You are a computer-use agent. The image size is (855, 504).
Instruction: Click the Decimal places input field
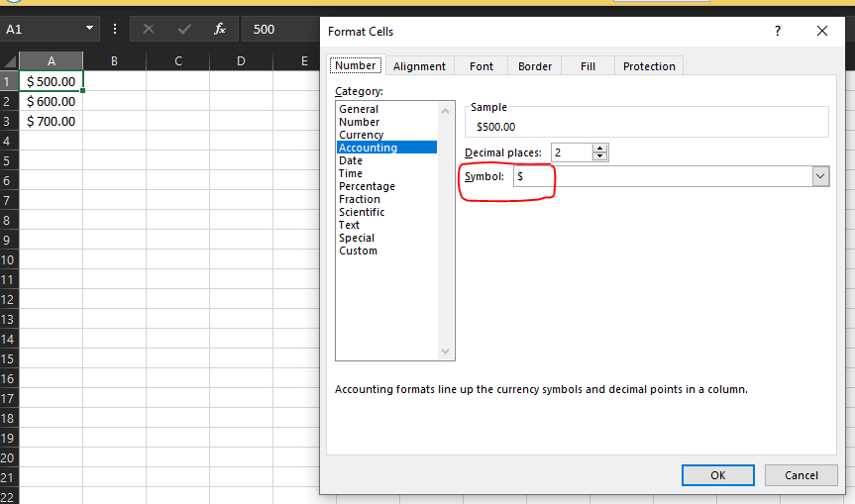point(572,152)
